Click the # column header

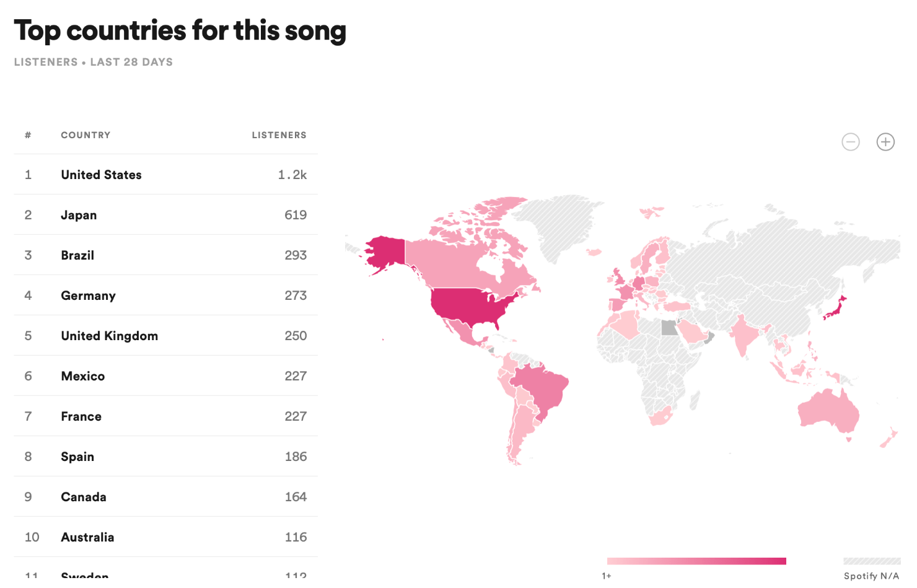28,134
